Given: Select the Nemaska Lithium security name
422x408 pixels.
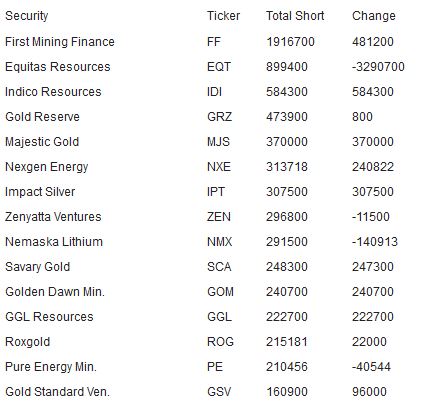Looking at the screenshot, I should 54,242.
